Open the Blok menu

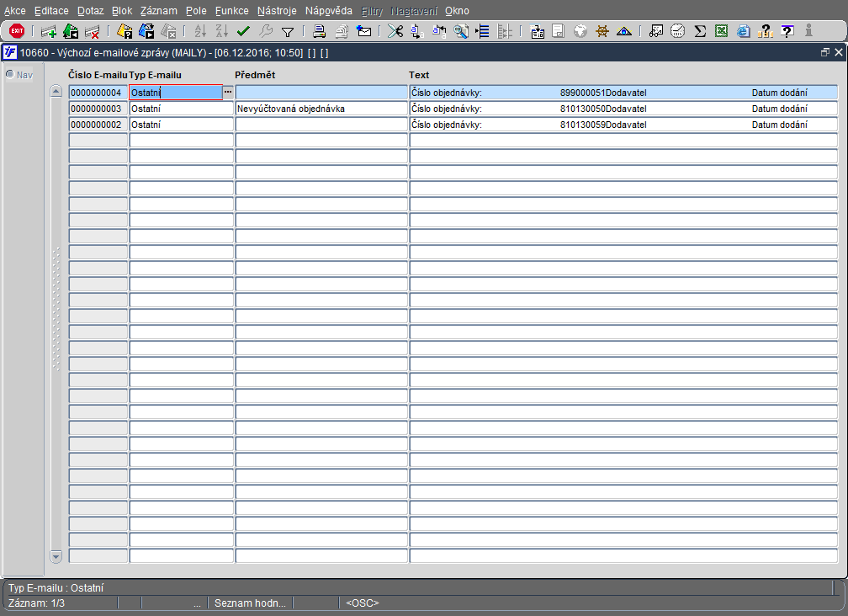122,11
